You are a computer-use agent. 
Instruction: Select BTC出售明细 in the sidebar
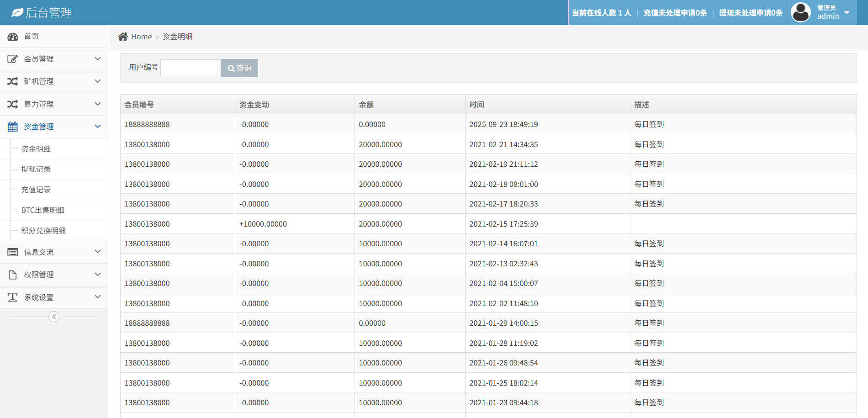coord(43,210)
